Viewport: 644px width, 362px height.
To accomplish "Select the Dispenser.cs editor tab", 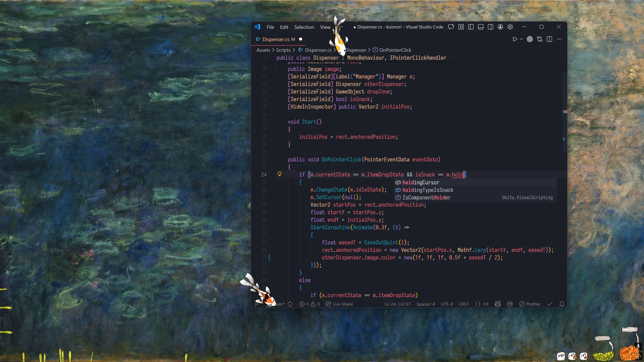I will tap(276, 39).
